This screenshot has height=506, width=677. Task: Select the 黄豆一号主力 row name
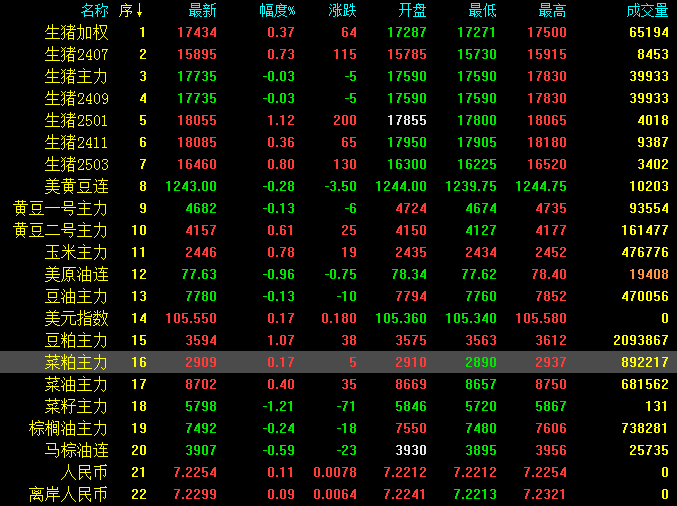click(x=60, y=209)
